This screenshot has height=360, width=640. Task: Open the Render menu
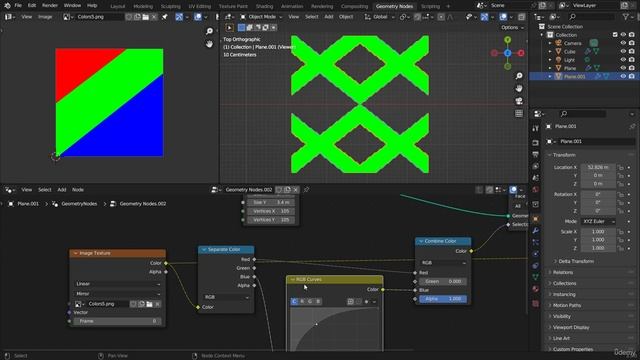(50, 6)
